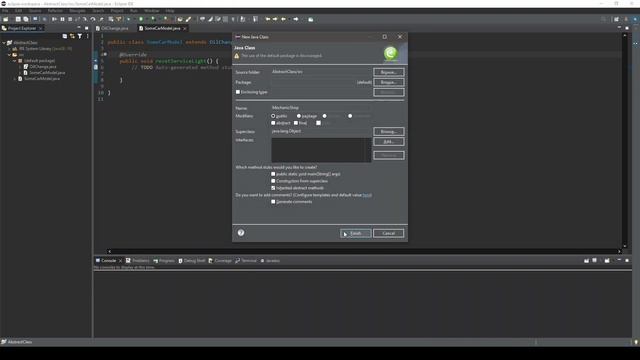Click the Save toolbar icon
Image resolution: width=640 pixels, height=360 pixels.
point(18,19)
